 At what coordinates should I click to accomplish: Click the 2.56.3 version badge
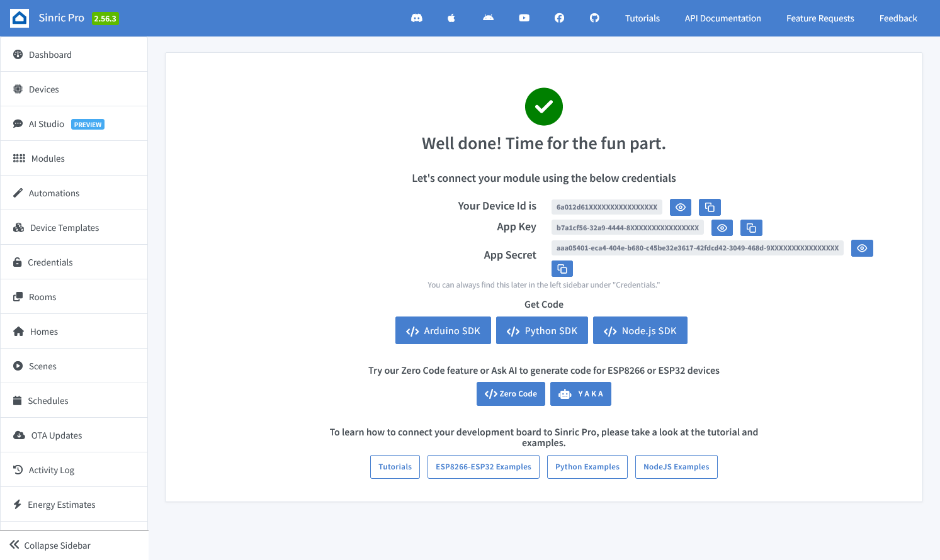click(x=105, y=19)
